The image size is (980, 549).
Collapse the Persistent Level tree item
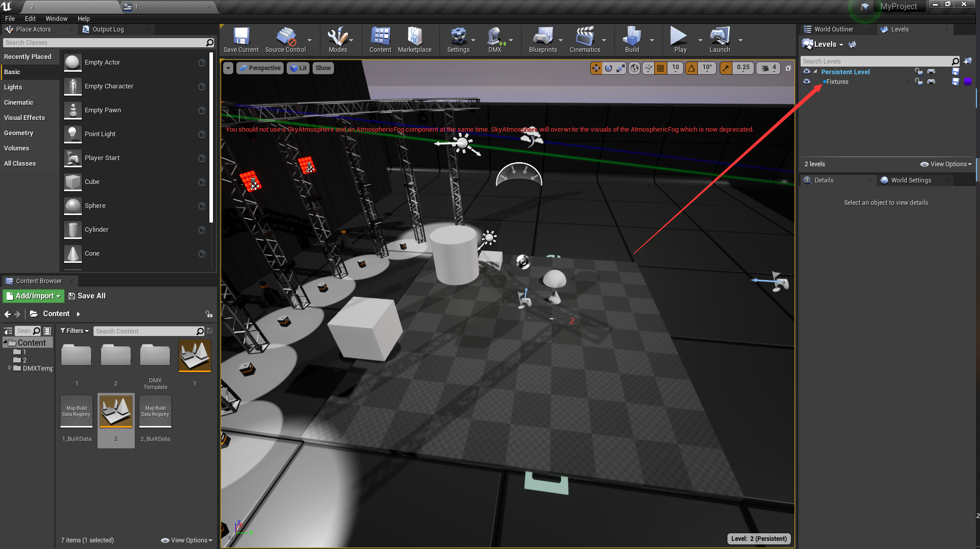point(814,72)
